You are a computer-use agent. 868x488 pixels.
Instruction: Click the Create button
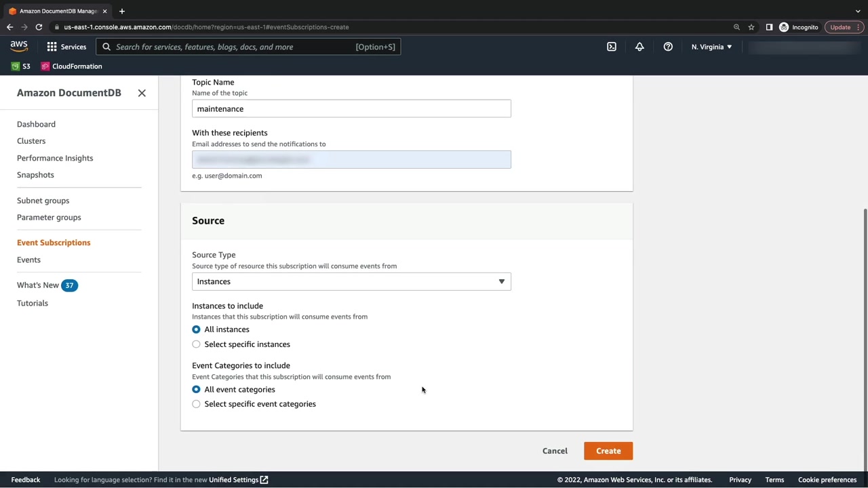tap(608, 451)
